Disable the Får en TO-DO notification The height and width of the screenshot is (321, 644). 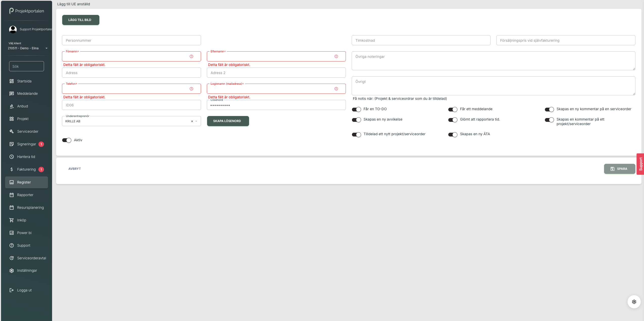[356, 109]
